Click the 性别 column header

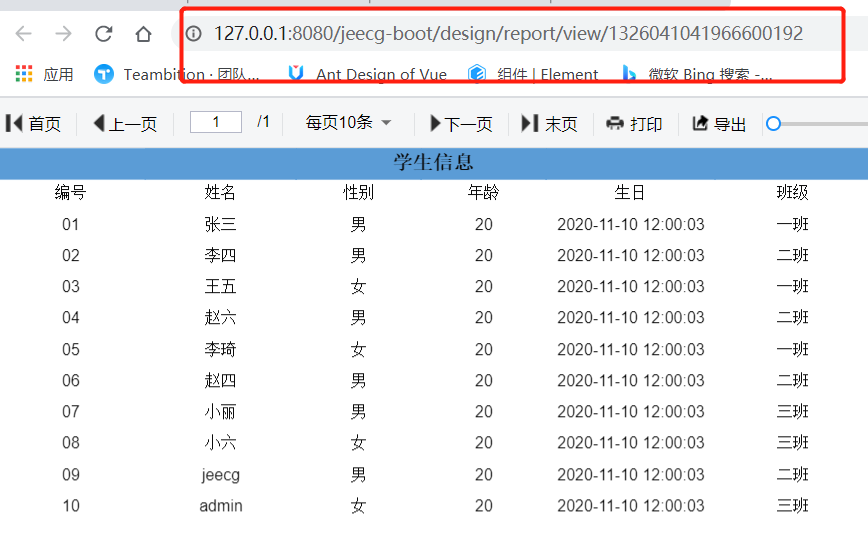pyautogui.click(x=358, y=192)
